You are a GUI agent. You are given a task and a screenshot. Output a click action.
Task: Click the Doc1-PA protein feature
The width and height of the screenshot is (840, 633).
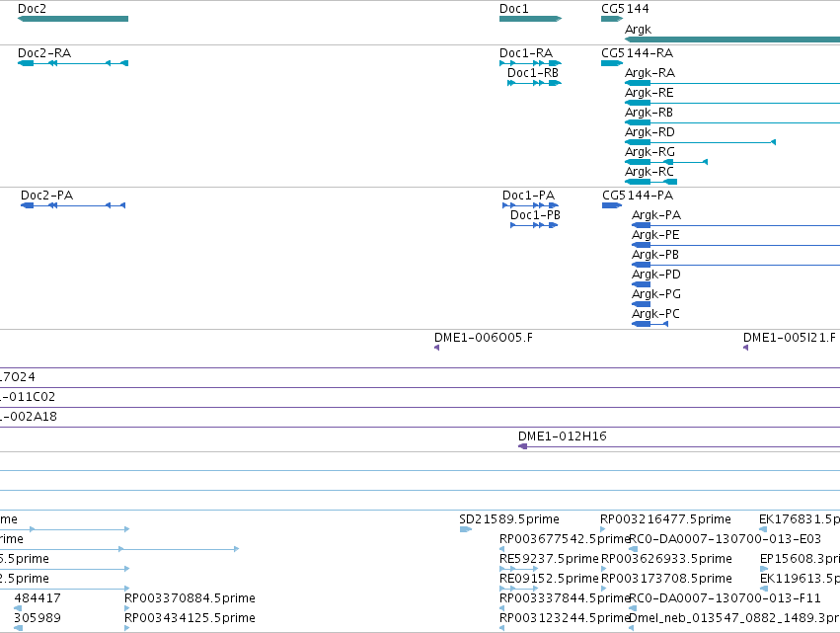tap(530, 205)
